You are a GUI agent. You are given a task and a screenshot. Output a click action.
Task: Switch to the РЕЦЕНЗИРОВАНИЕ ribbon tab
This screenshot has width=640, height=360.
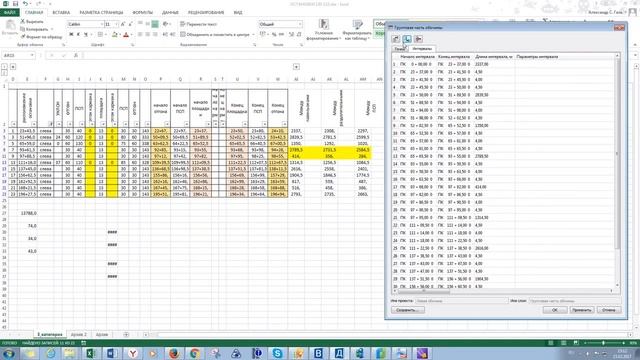point(207,13)
